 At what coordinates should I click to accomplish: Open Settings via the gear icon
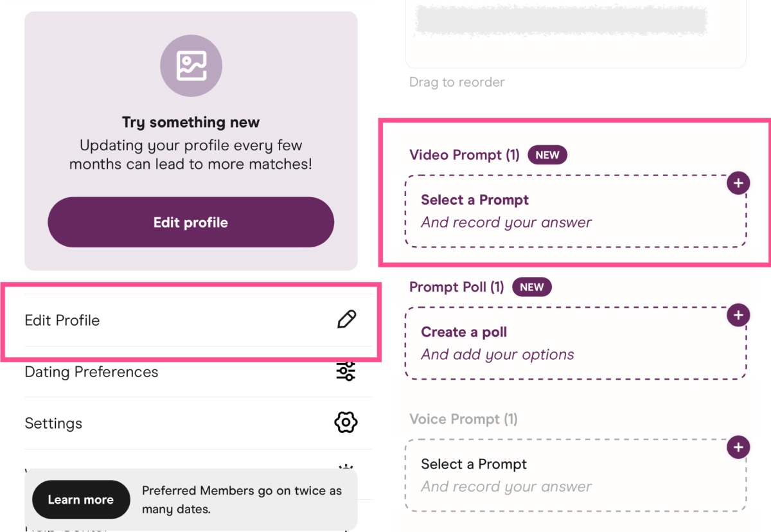(346, 423)
